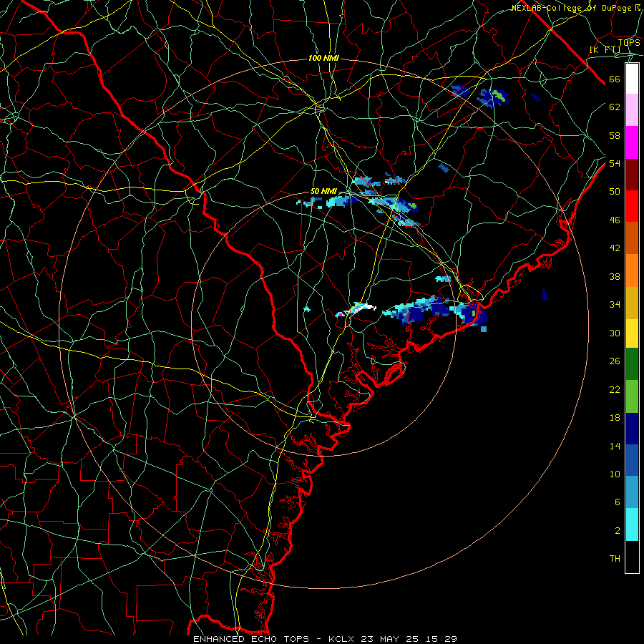
Task: Click legend value 10
Action: (x=615, y=474)
